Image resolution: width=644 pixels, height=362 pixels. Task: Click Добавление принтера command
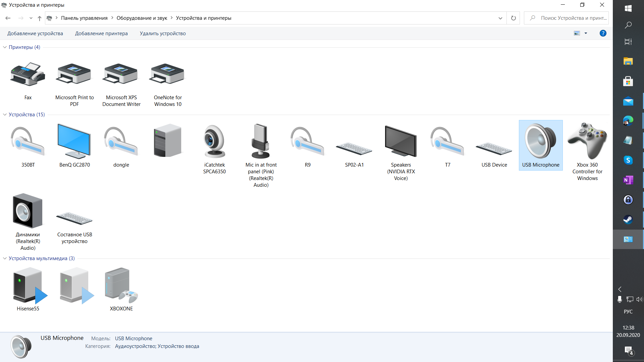(x=101, y=34)
